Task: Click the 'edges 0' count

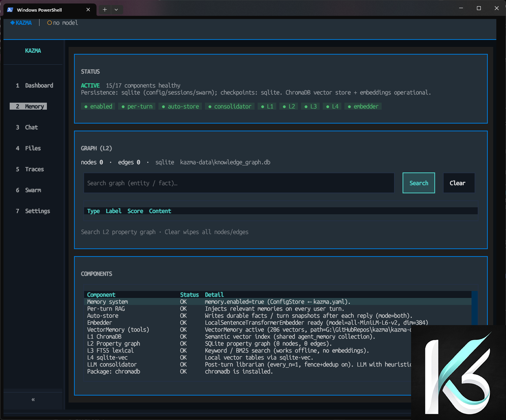Action: click(129, 162)
